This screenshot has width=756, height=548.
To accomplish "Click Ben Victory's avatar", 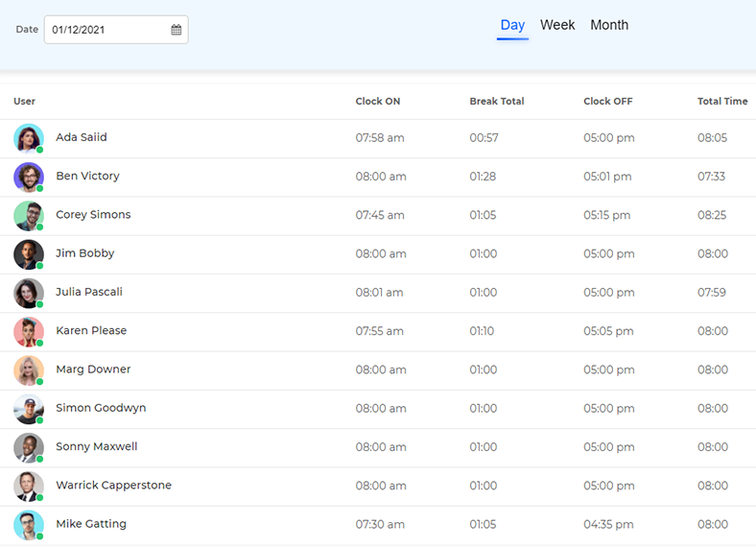I will point(29,177).
